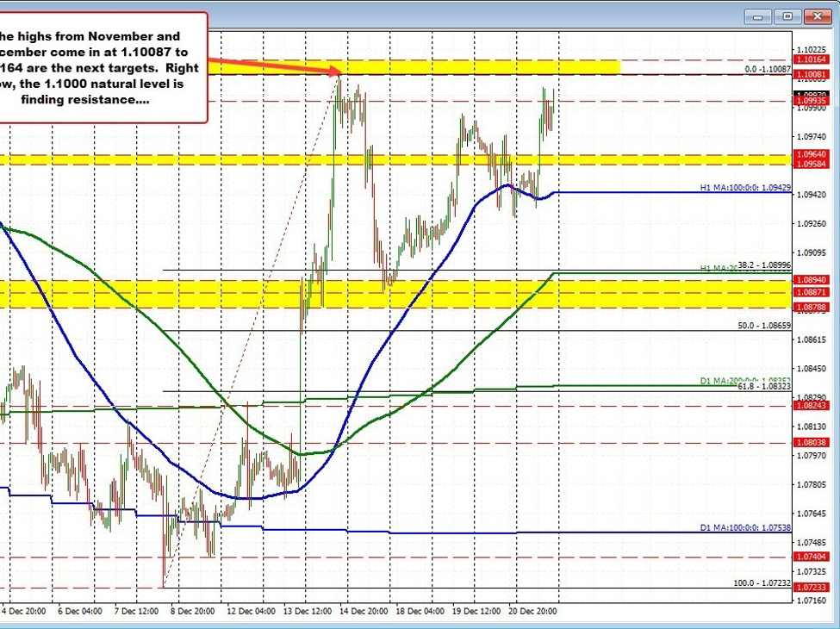Select the text note about November and December highs
840x629 pixels.
point(103,67)
